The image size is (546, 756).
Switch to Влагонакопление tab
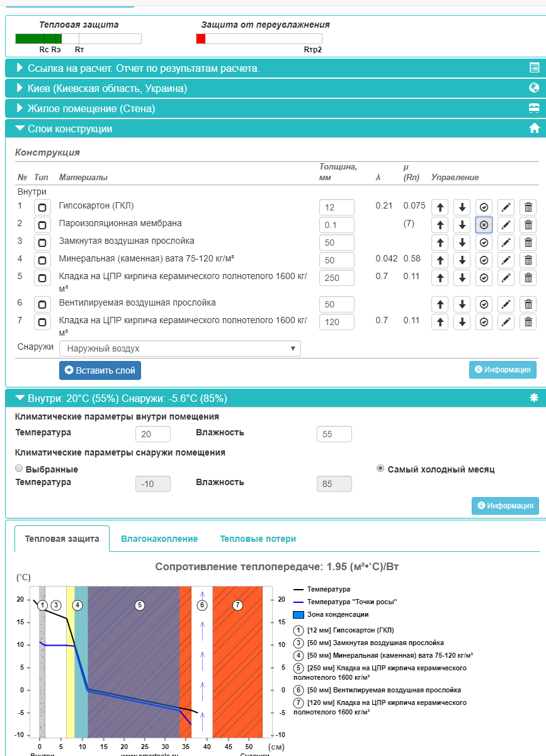coord(159,539)
